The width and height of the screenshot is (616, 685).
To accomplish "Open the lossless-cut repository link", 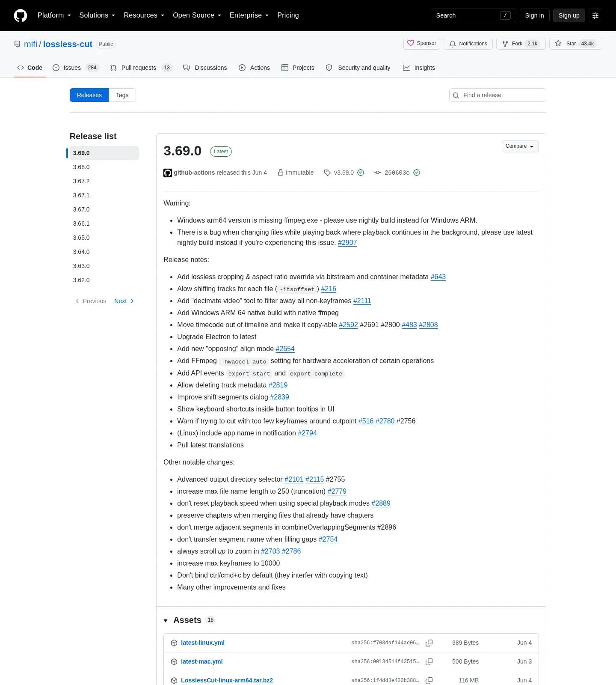I will (68, 44).
